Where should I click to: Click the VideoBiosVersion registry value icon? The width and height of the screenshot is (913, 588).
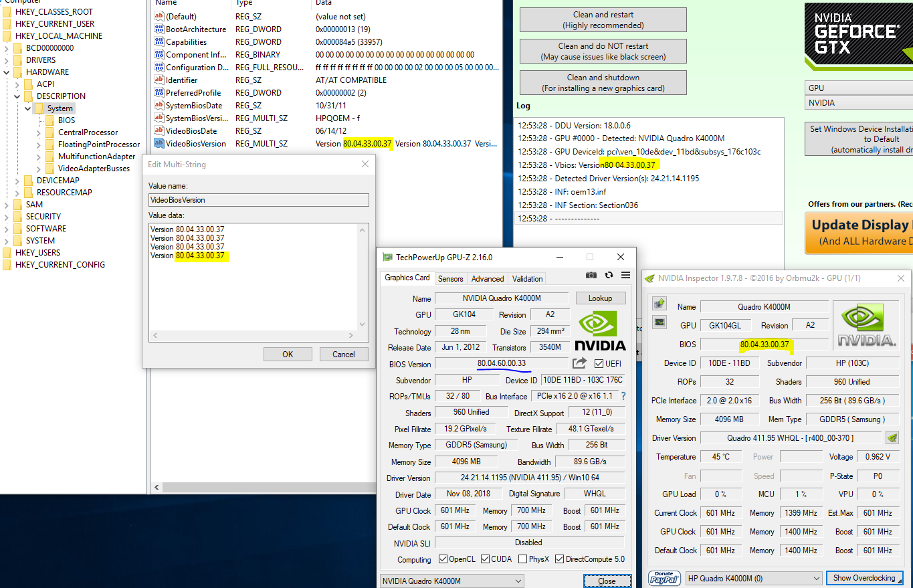click(x=159, y=143)
